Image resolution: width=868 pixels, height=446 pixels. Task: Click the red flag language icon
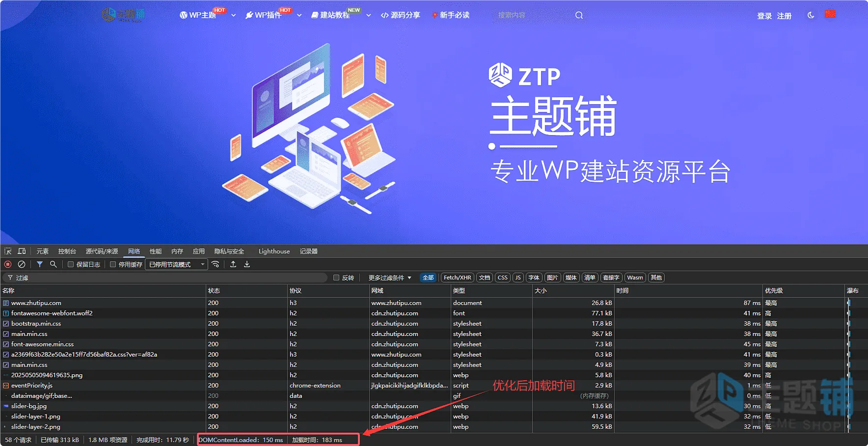point(830,14)
